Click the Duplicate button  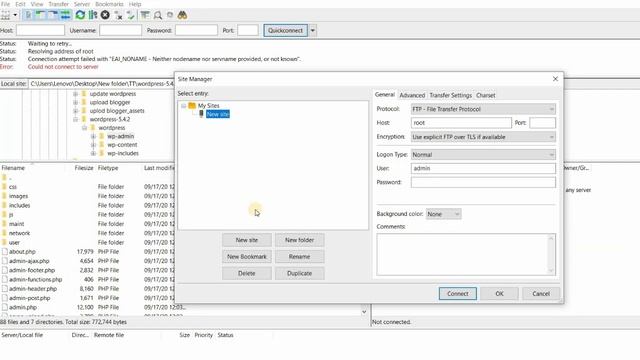[x=299, y=273]
